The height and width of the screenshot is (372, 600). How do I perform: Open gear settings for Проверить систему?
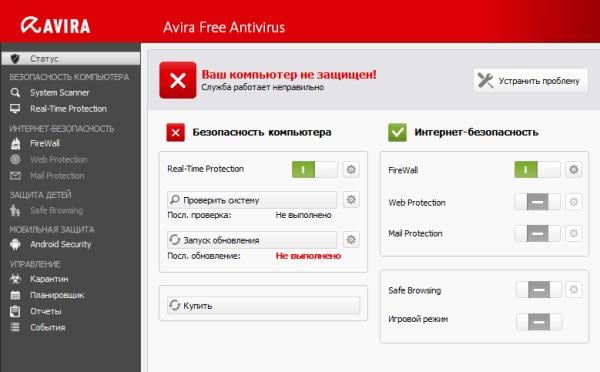coord(351,199)
